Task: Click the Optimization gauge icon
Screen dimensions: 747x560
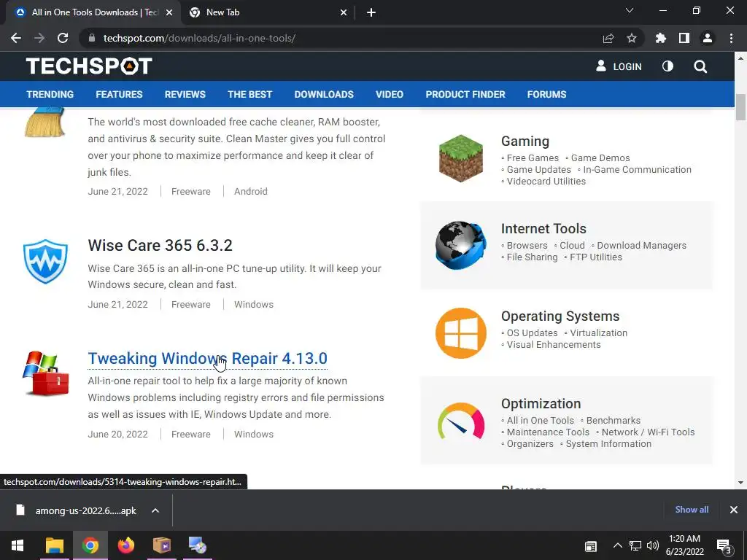Action: 461,421
